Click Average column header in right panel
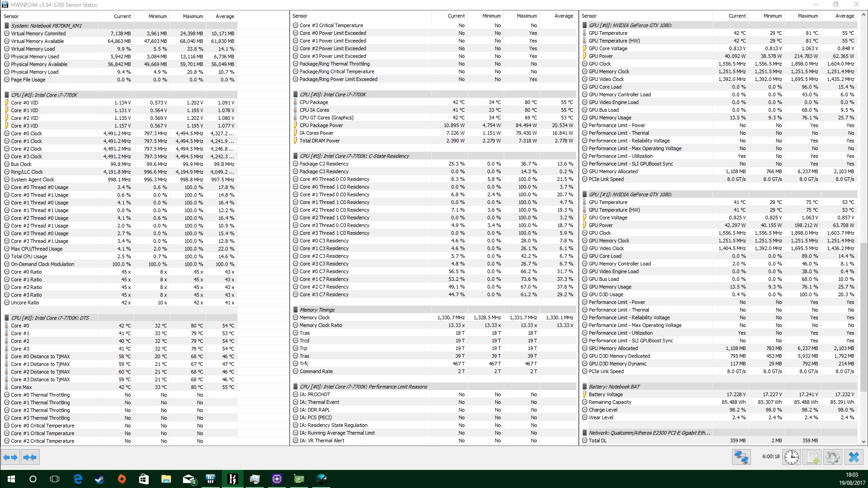868x488 pixels. coord(840,16)
